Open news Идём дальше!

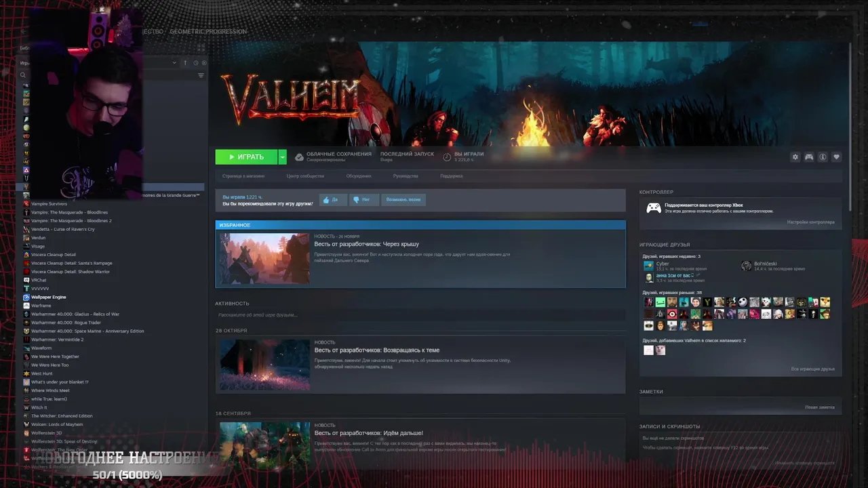tap(368, 433)
